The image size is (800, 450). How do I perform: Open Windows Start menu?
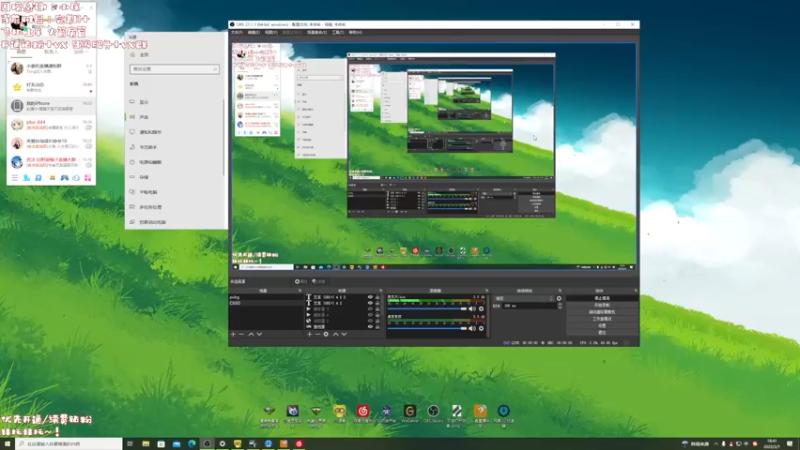[x=7, y=444]
